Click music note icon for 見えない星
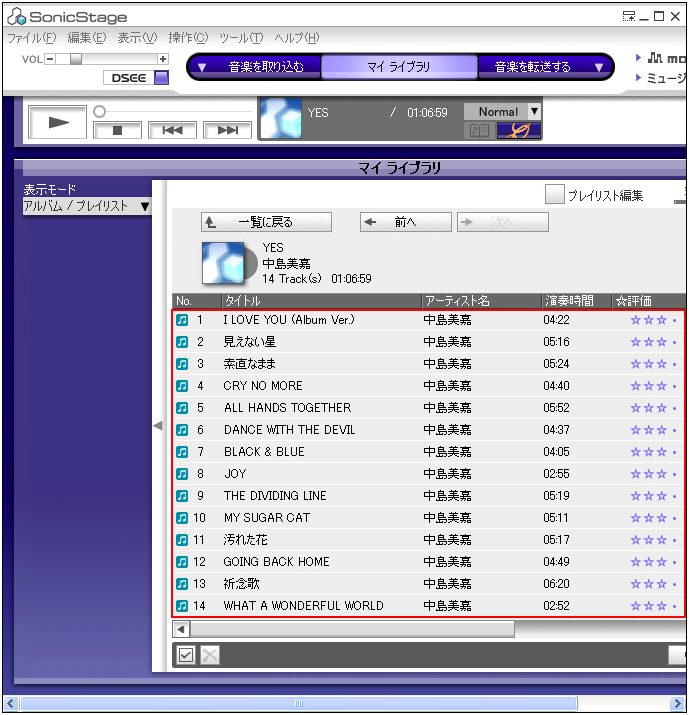This screenshot has width=689, height=715. (182, 342)
